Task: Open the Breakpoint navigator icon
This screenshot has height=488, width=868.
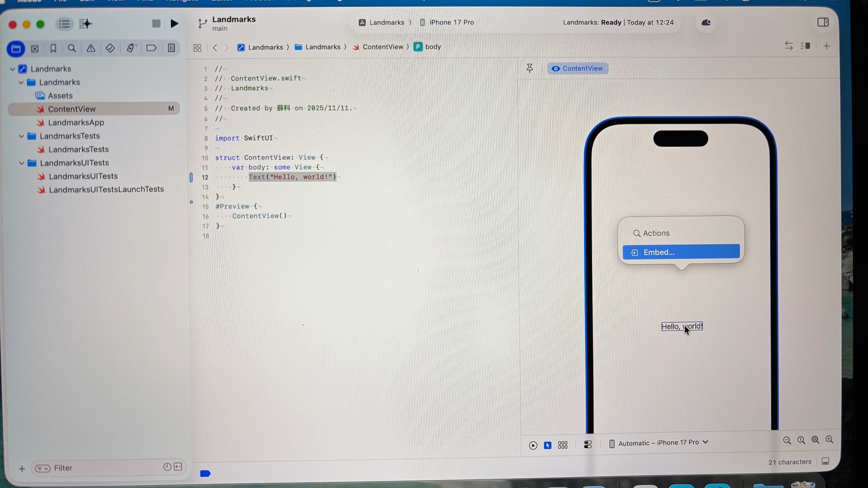Action: 151,48
